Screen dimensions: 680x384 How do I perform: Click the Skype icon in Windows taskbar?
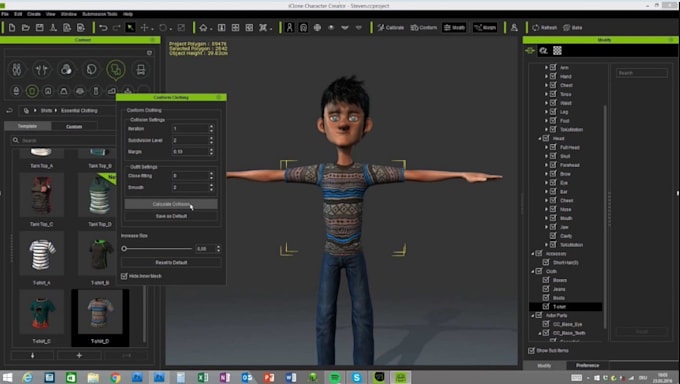[x=356, y=377]
